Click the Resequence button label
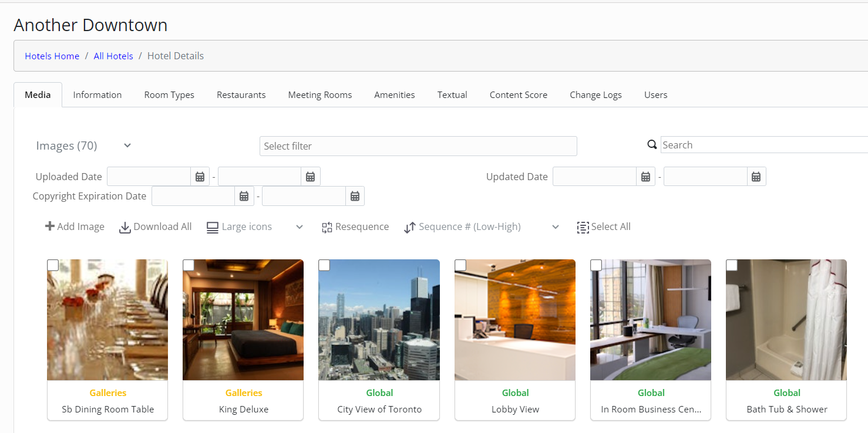 click(362, 226)
